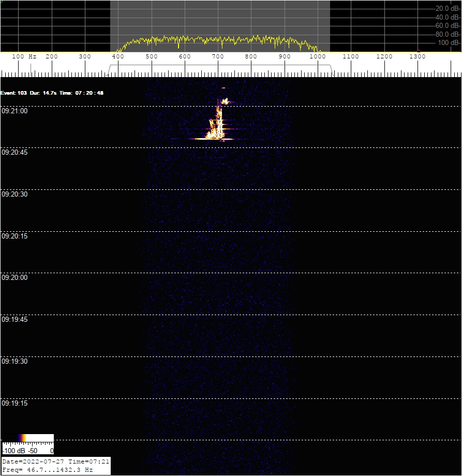The image size is (462, 476).
Task: Click the -100 dB -50 scale label
Action: tap(27, 451)
